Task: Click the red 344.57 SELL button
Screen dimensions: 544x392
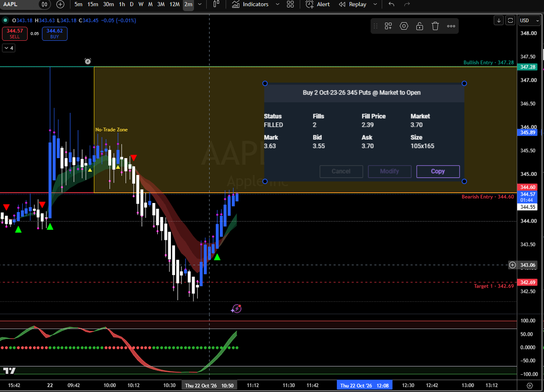Action: (x=15, y=34)
